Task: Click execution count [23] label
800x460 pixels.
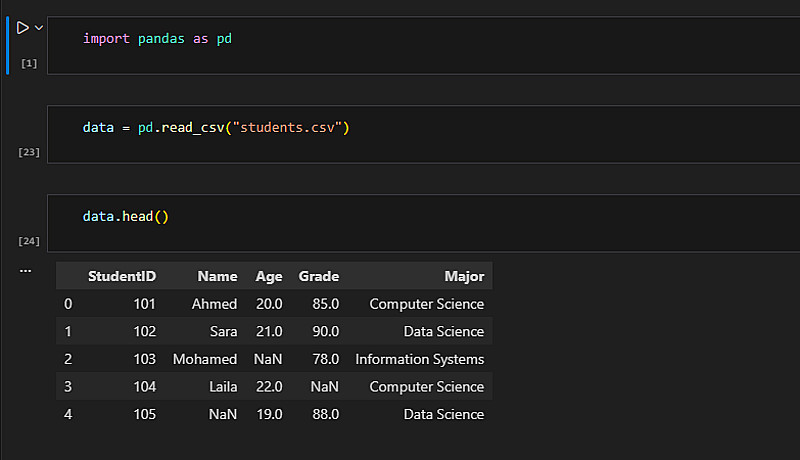Action: (x=29, y=153)
